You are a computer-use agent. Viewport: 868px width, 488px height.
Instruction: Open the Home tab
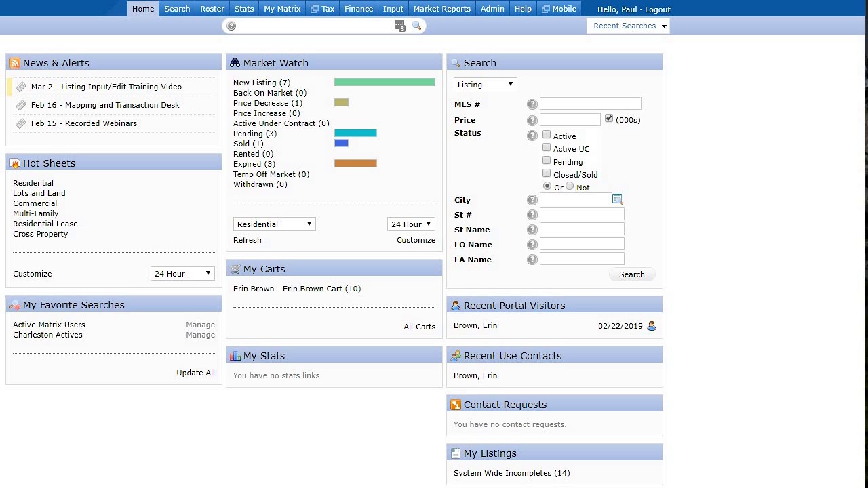point(143,9)
